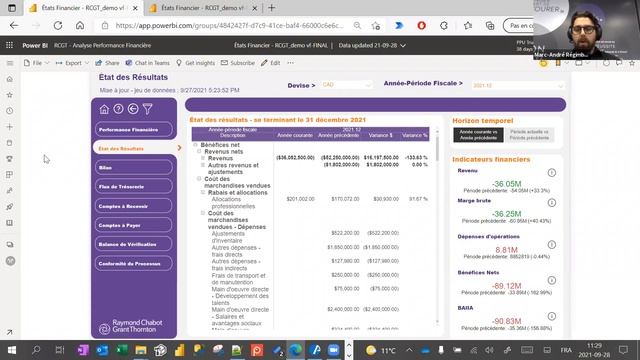Sort by Année courante column header

[295, 135]
